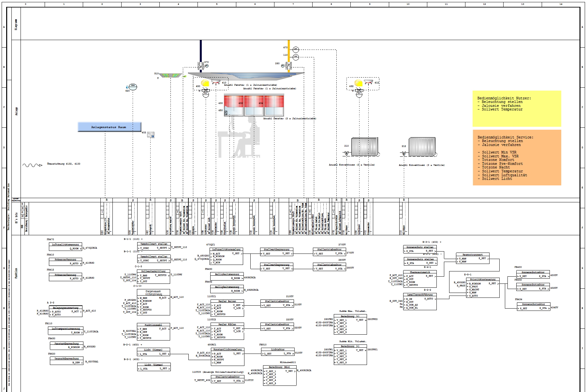Viewport: 587px width, 392px height.
Task: Click the Funktionswahl block
Action: coord(154,332)
